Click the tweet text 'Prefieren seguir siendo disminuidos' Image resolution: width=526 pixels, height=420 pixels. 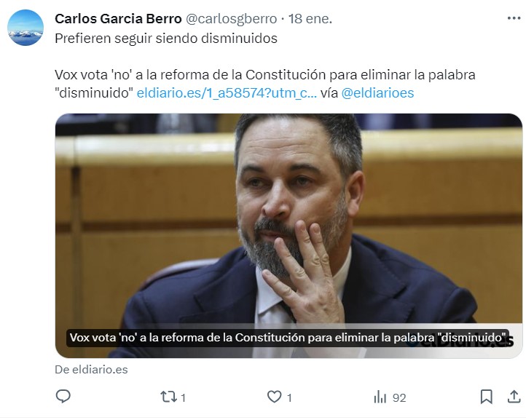tap(166, 38)
